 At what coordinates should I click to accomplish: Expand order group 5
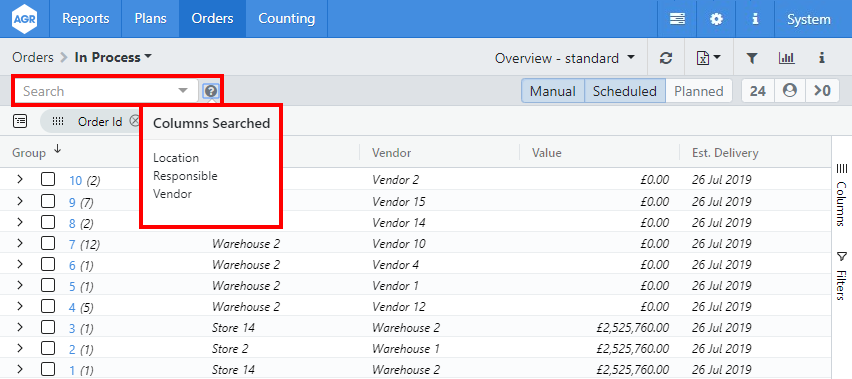point(20,285)
